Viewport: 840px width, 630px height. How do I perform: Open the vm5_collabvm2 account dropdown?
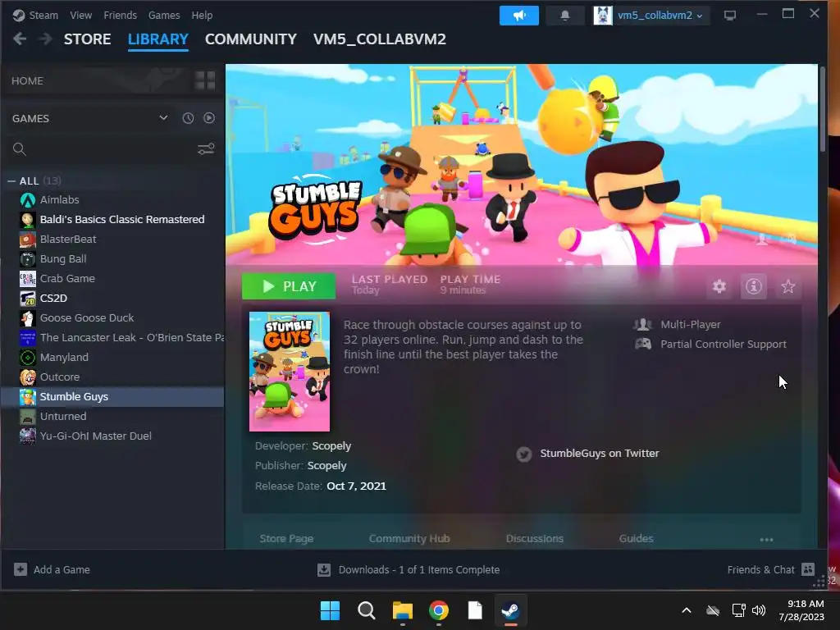point(660,16)
